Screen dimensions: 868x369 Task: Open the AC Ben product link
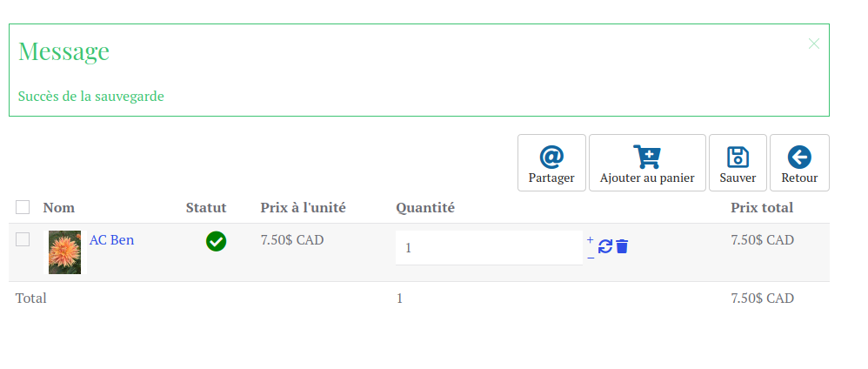pos(111,240)
